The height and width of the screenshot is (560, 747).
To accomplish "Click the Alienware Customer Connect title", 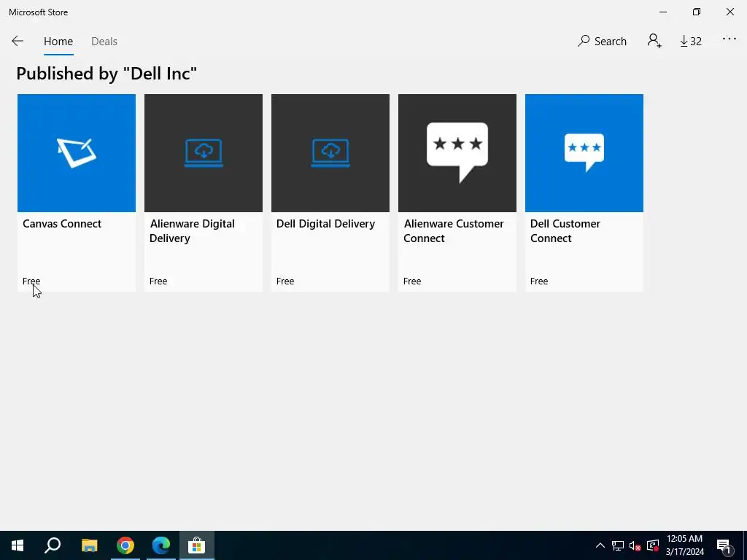I will point(454,231).
